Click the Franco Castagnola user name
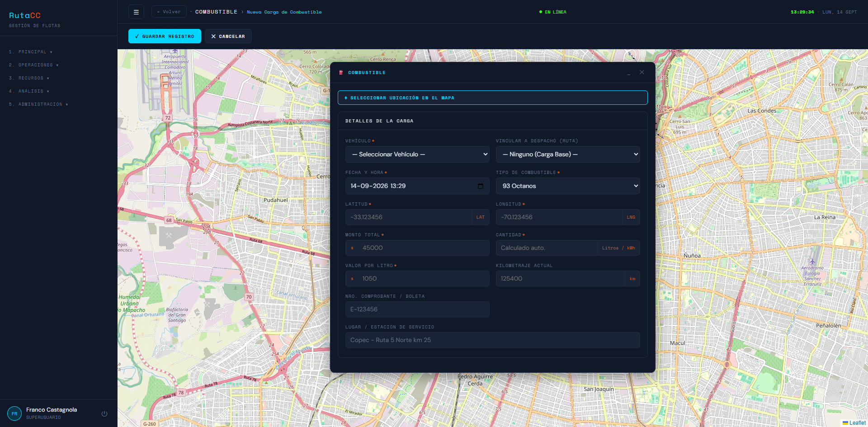Viewport: 868px width, 427px height. point(52,410)
